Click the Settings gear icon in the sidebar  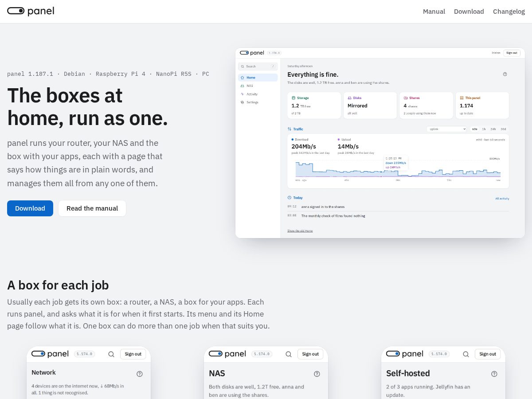(242, 102)
